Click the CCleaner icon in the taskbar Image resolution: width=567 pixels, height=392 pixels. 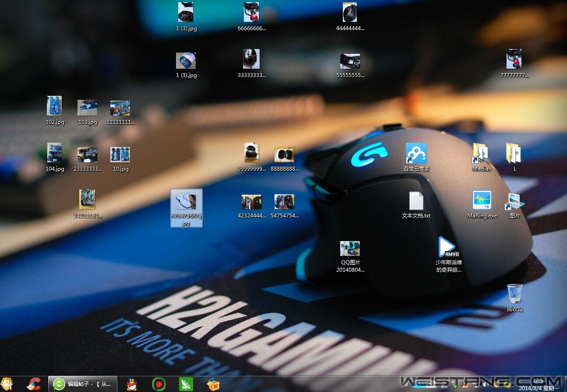pyautogui.click(x=34, y=384)
